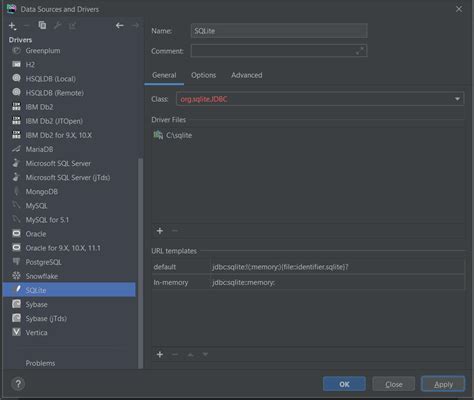
Task: Select IBM Db2 for 9.X, 10.X driver
Action: (69, 135)
